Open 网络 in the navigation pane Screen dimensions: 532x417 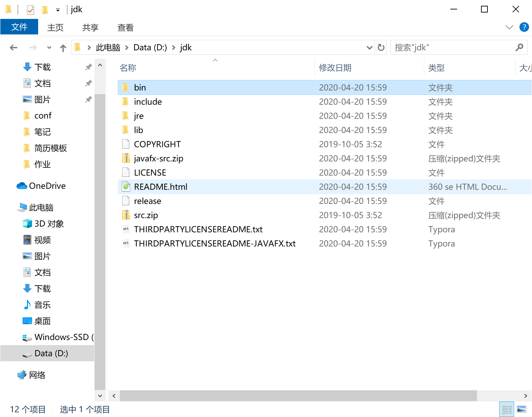[x=37, y=375]
